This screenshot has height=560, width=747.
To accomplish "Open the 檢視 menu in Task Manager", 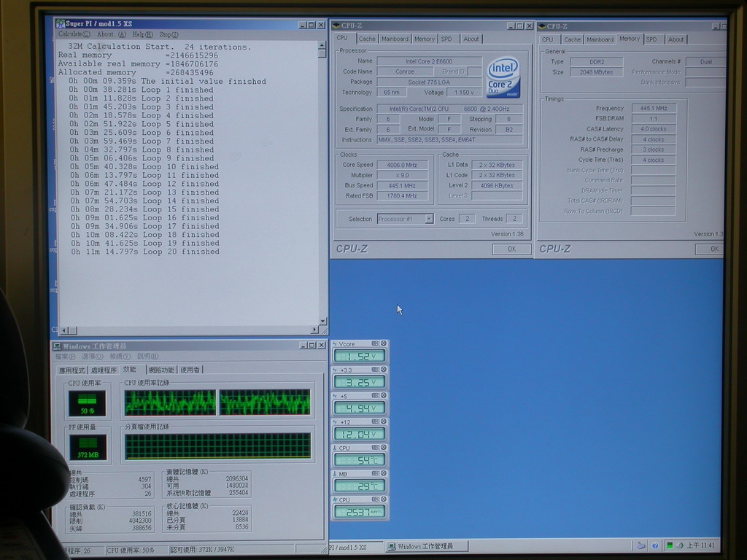I will [120, 356].
